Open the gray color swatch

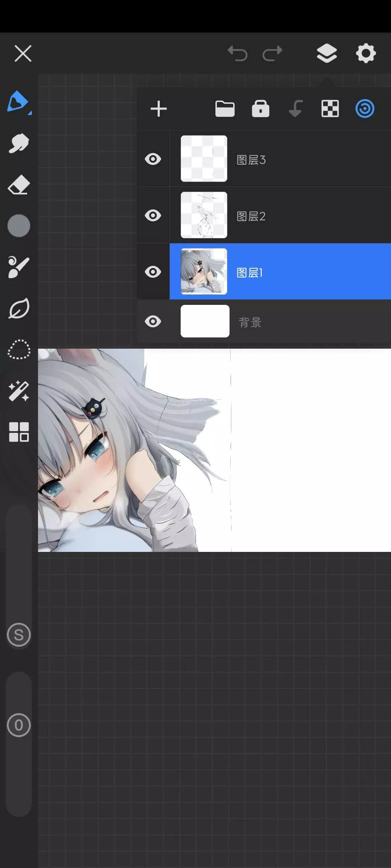(19, 226)
